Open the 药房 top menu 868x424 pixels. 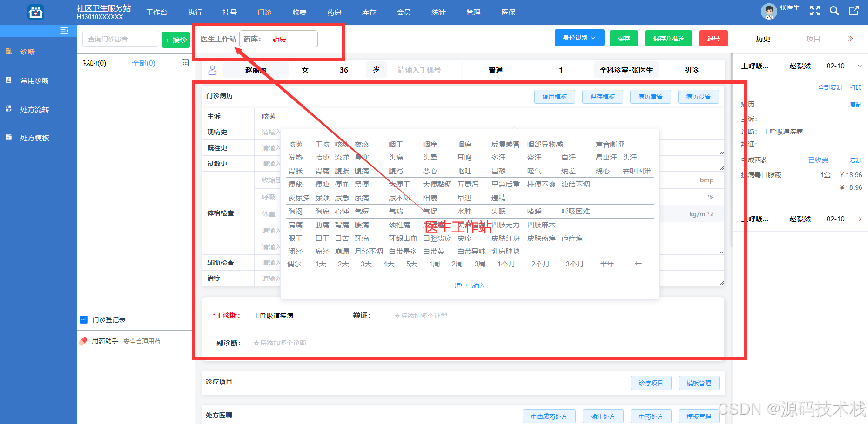click(334, 13)
